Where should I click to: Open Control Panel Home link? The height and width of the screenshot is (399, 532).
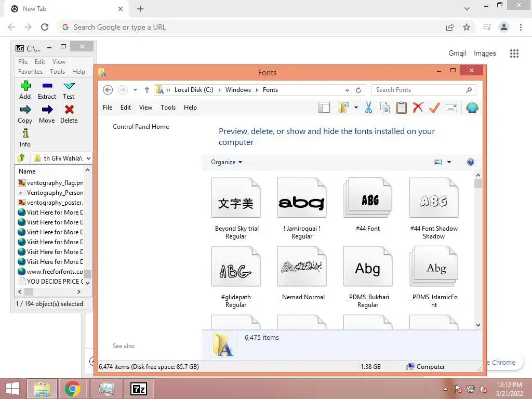tap(141, 127)
